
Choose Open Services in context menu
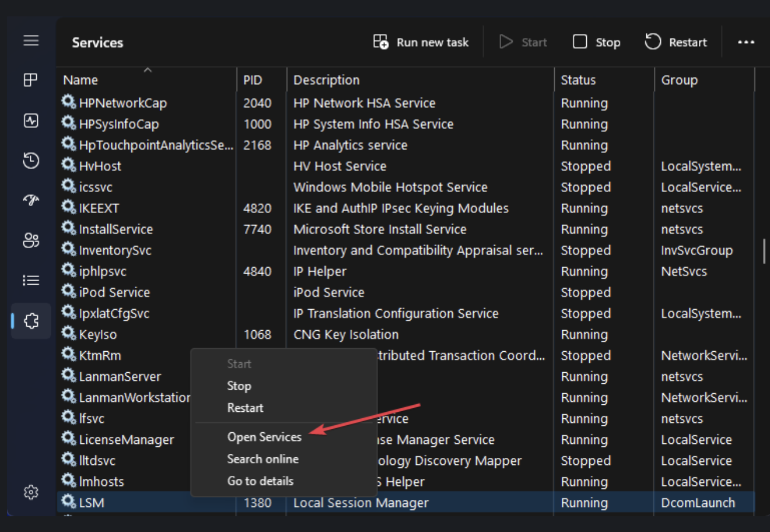point(264,437)
